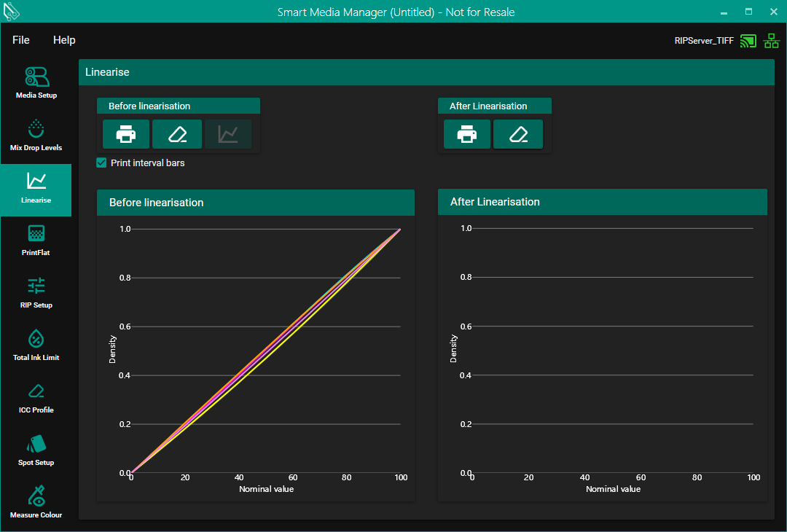The height and width of the screenshot is (532, 787).
Task: Click the RIPServer_TIFF cast connection icon
Action: click(x=748, y=41)
